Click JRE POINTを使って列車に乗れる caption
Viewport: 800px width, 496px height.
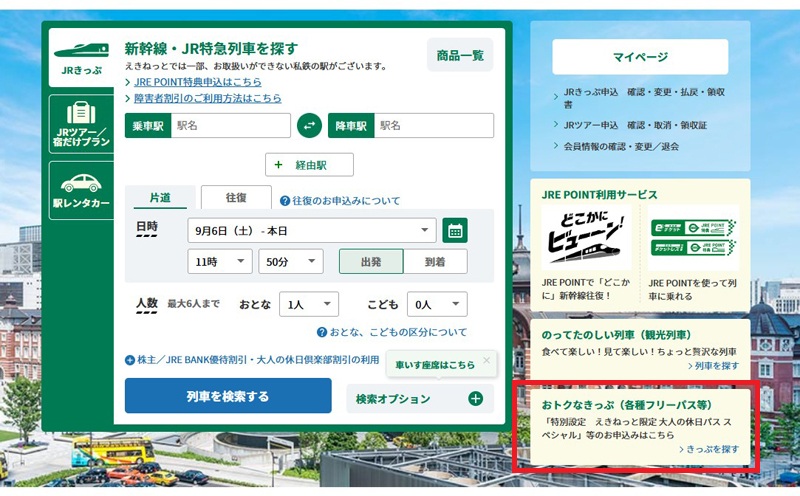click(x=692, y=289)
